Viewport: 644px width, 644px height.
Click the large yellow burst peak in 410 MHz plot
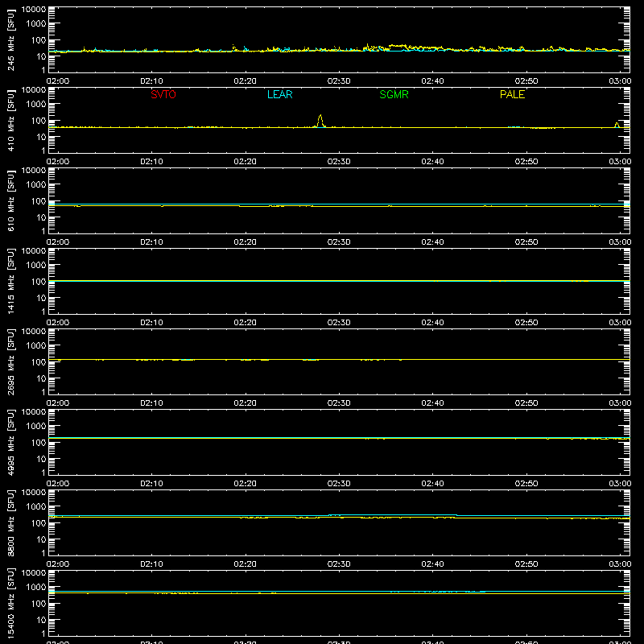pyautogui.click(x=320, y=120)
